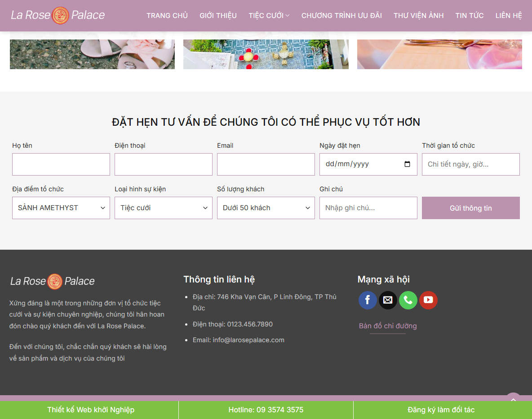Expand the Số lượng khách guest dropdown

(266, 208)
